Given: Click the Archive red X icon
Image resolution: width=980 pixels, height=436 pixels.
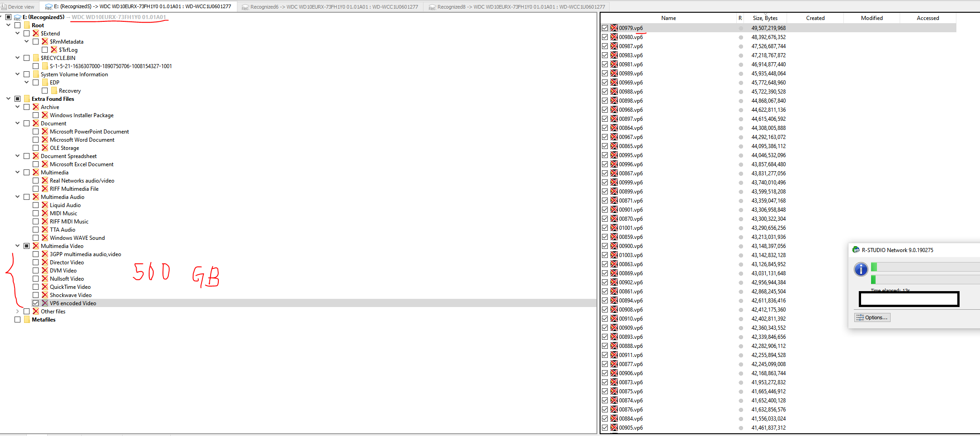Looking at the screenshot, I should coord(36,107).
